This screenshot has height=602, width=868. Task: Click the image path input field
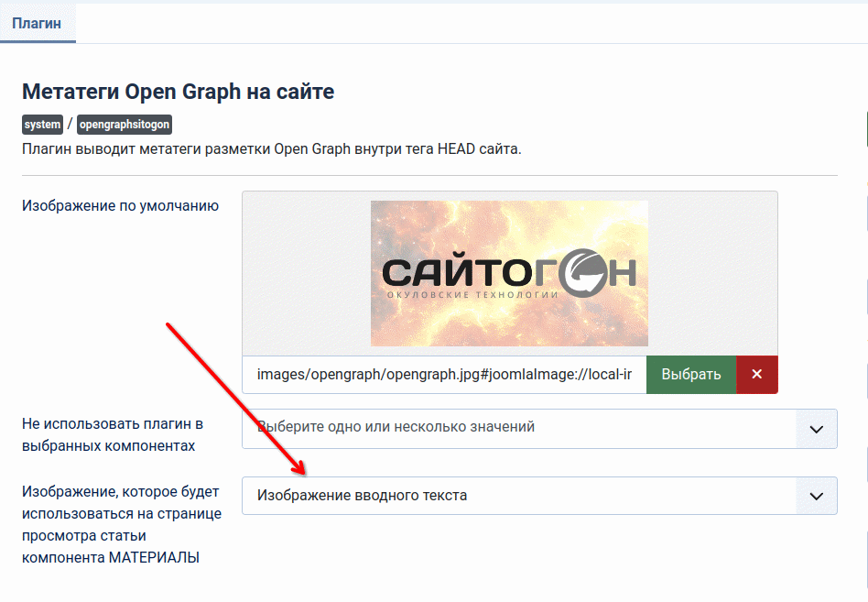[x=444, y=375]
